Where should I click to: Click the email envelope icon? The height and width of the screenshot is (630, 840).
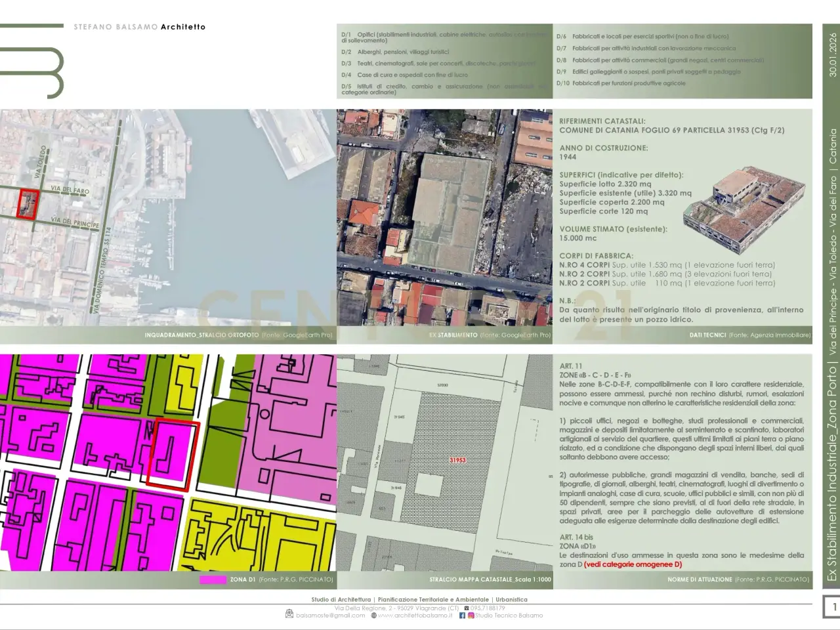tap(289, 614)
